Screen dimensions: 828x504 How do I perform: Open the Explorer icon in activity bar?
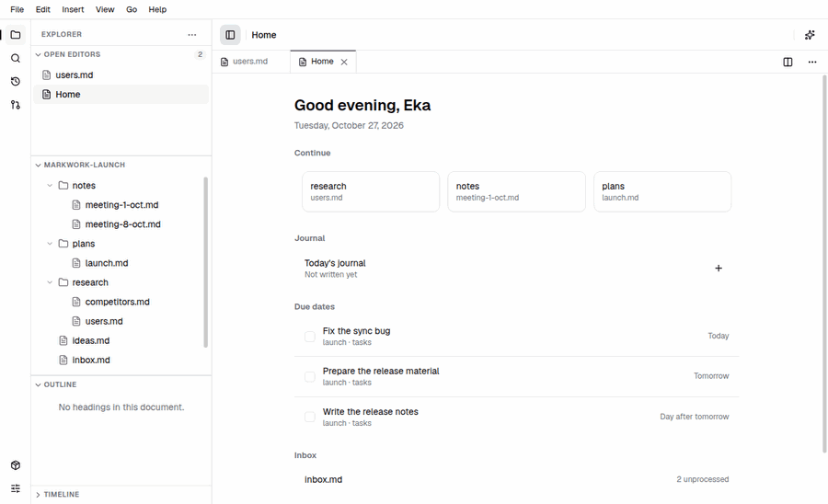16,35
